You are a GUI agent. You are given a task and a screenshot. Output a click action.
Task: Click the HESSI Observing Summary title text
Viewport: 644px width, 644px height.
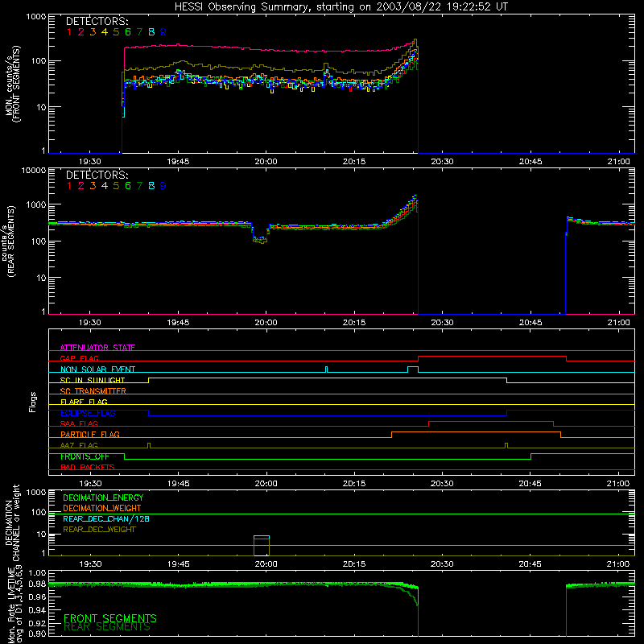coord(341,7)
